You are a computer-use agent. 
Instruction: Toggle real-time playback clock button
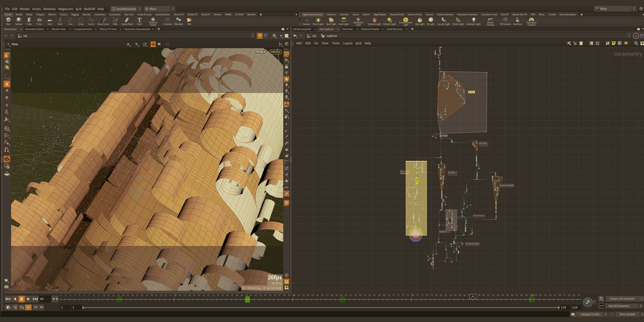coord(28,307)
